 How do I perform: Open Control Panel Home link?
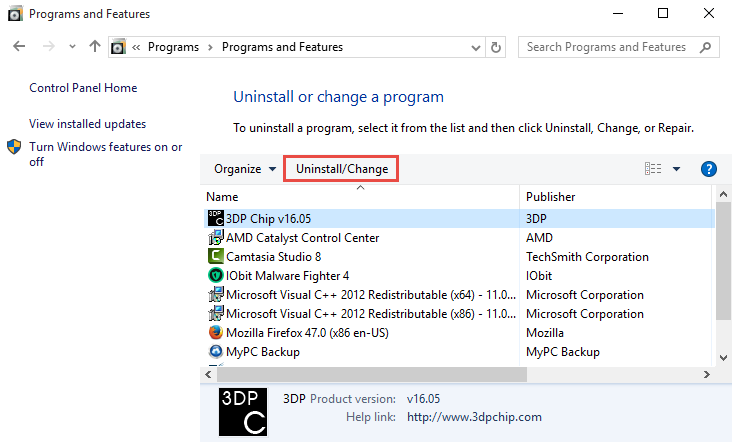click(x=83, y=88)
